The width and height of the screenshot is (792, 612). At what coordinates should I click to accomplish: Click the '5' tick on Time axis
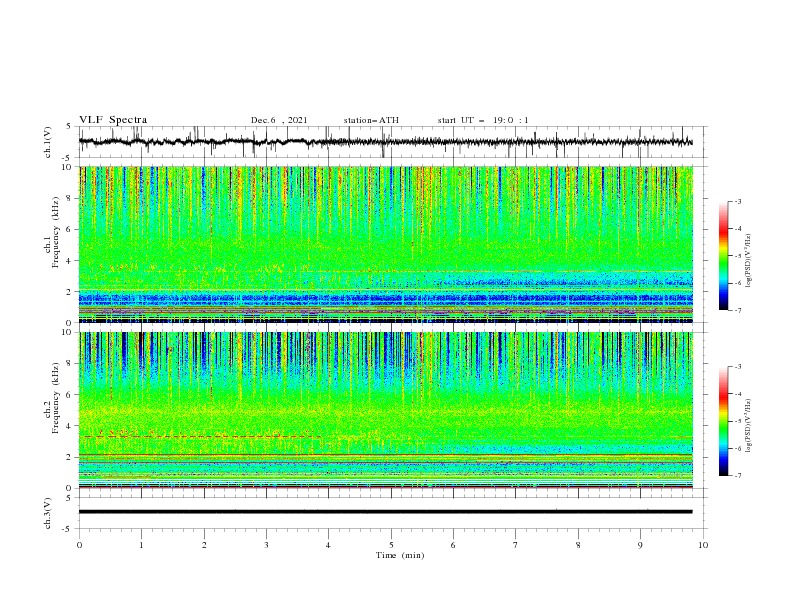pos(391,545)
